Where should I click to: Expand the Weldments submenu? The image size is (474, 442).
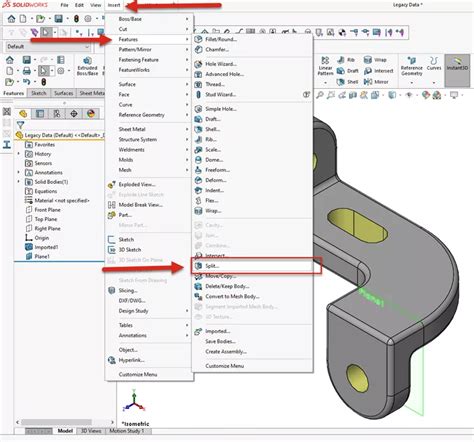click(x=149, y=150)
